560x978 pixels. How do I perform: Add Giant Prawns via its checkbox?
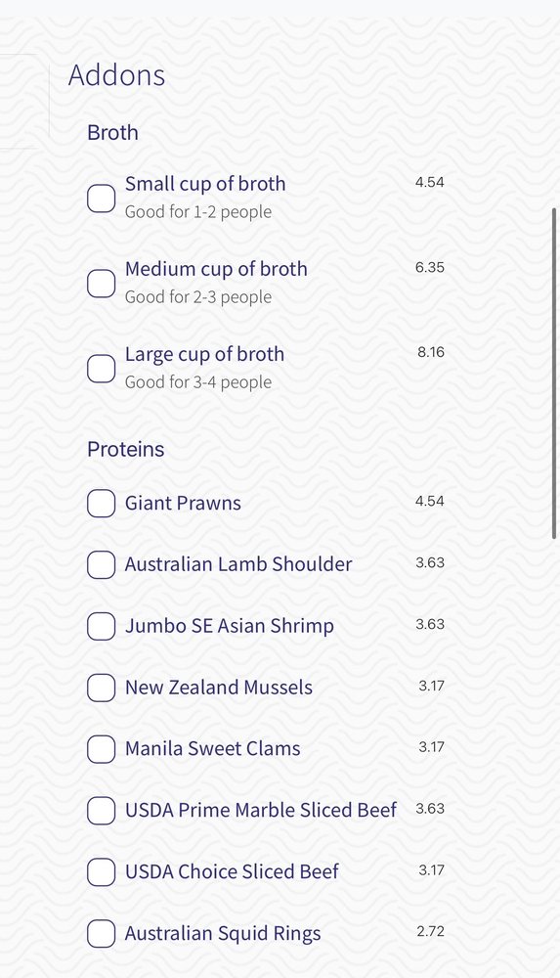(101, 504)
